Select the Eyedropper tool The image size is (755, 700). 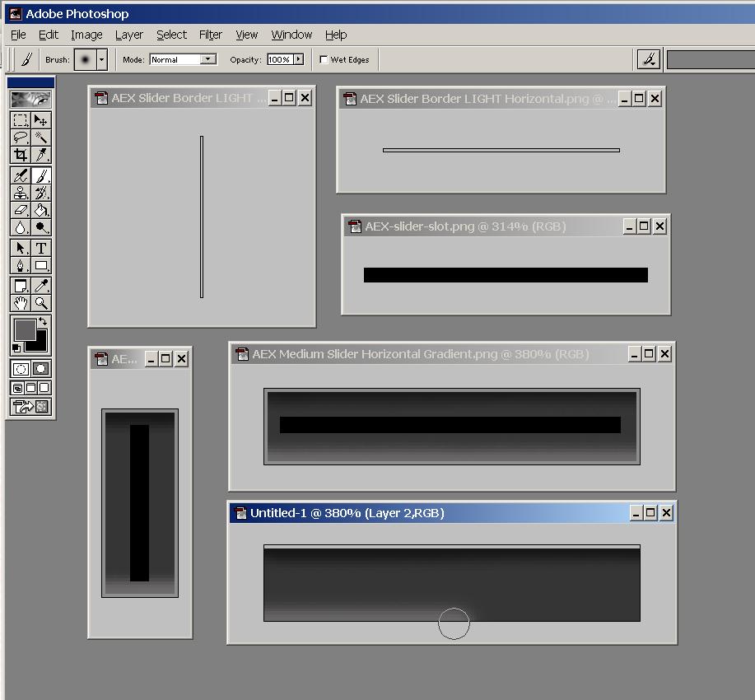point(41,285)
